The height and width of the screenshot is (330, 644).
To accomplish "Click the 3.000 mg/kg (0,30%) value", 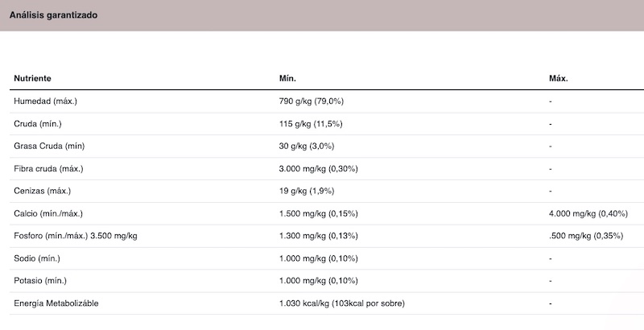I will 318,169.
